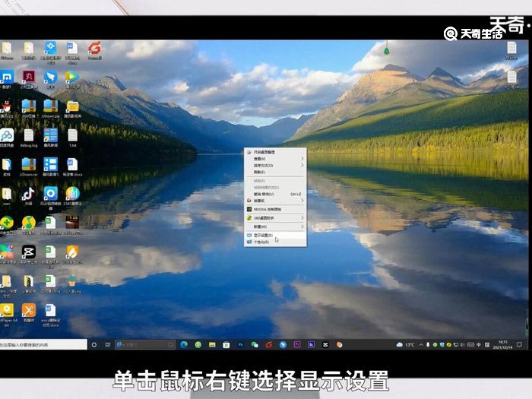Screen dimensions: 532x399
Task: Open the 抖音 TikTok desktop icon
Action: pyautogui.click(x=29, y=194)
